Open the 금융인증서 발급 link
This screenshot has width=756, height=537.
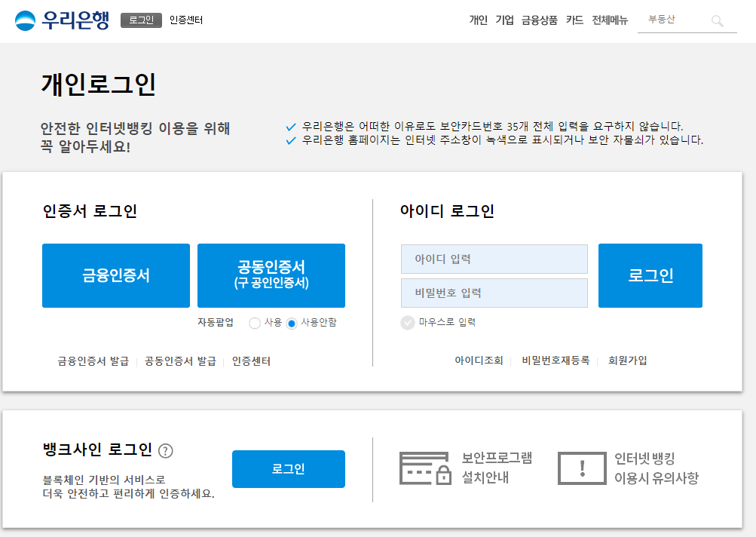click(x=93, y=361)
